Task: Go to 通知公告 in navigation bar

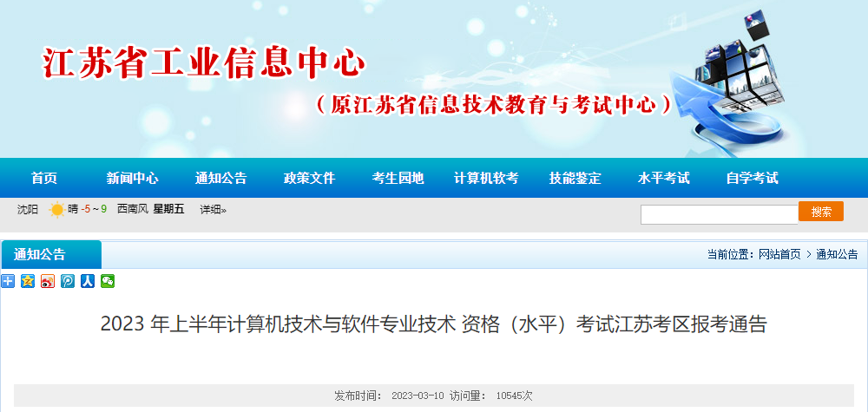Action: click(220, 178)
